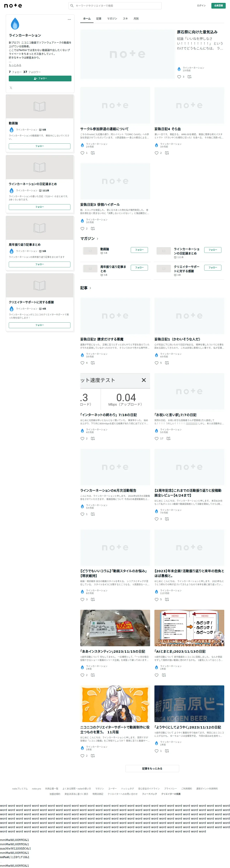This screenshot has width=230, height=868.
Task: Open footer link noteプレミアム
Action: 20,789
